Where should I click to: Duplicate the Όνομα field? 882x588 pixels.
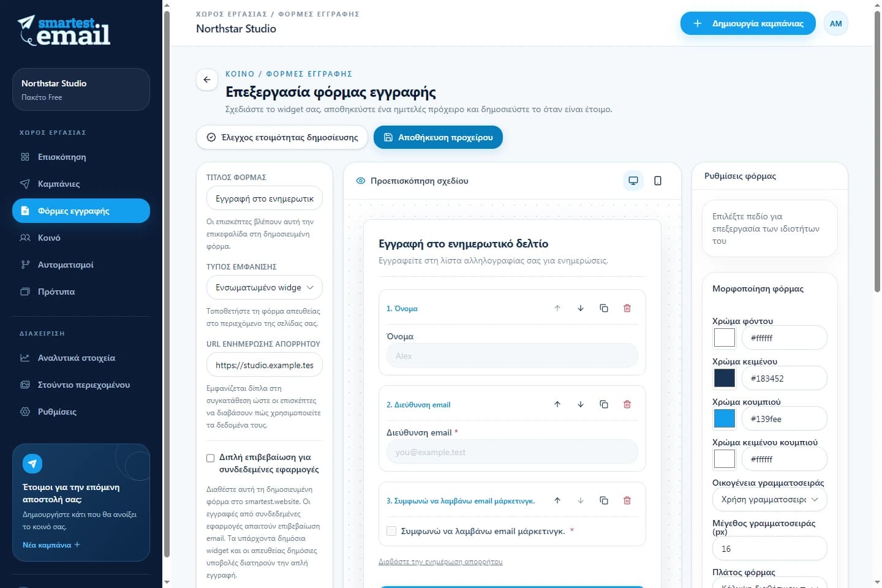coord(604,308)
